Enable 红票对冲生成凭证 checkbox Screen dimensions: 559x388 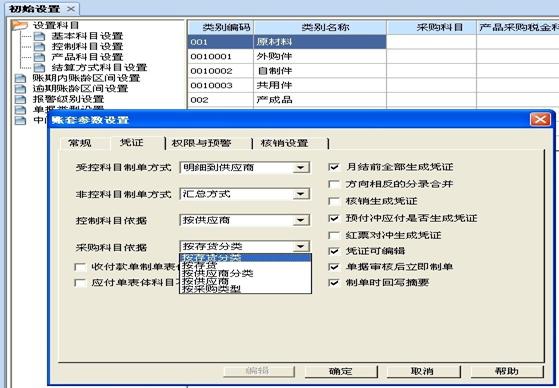coord(334,235)
